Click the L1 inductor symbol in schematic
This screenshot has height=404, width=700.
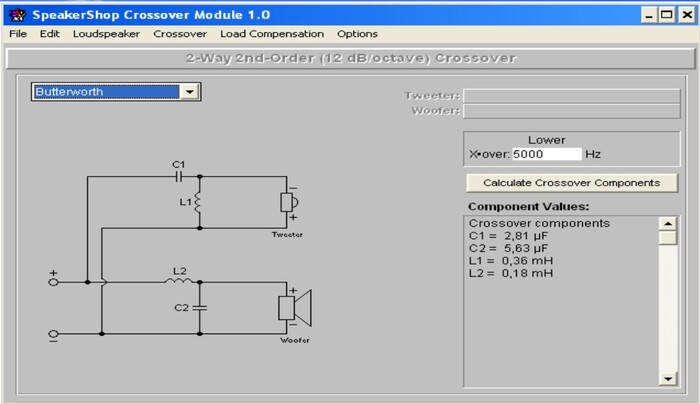click(x=198, y=202)
